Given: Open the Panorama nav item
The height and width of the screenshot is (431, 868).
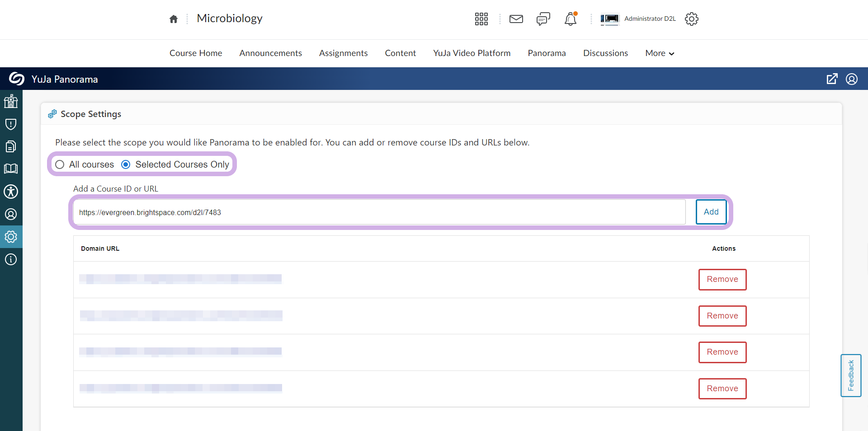Looking at the screenshot, I should (x=547, y=53).
